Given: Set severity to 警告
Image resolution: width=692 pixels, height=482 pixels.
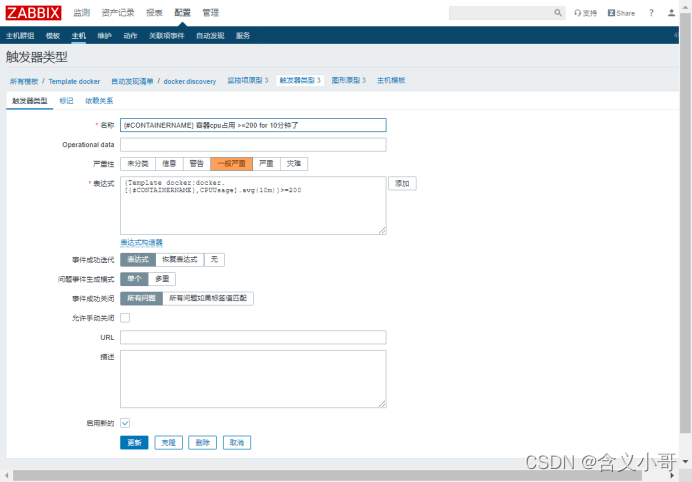Looking at the screenshot, I should pyautogui.click(x=196, y=164).
